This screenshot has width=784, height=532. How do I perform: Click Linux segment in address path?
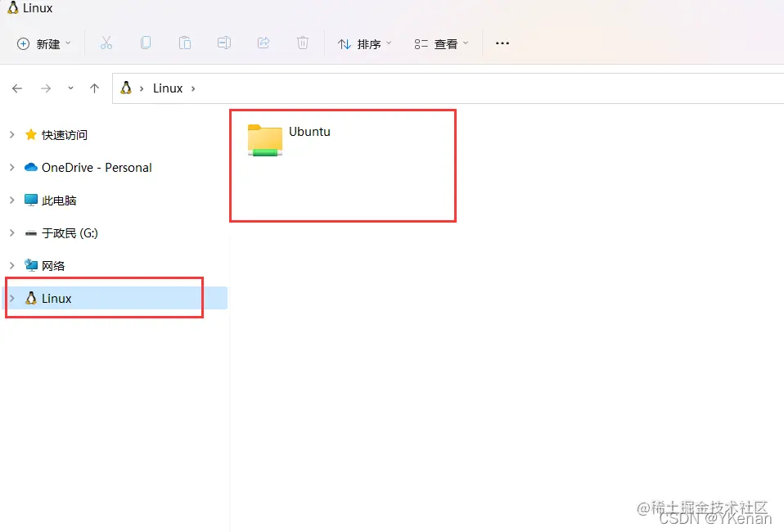coord(168,88)
